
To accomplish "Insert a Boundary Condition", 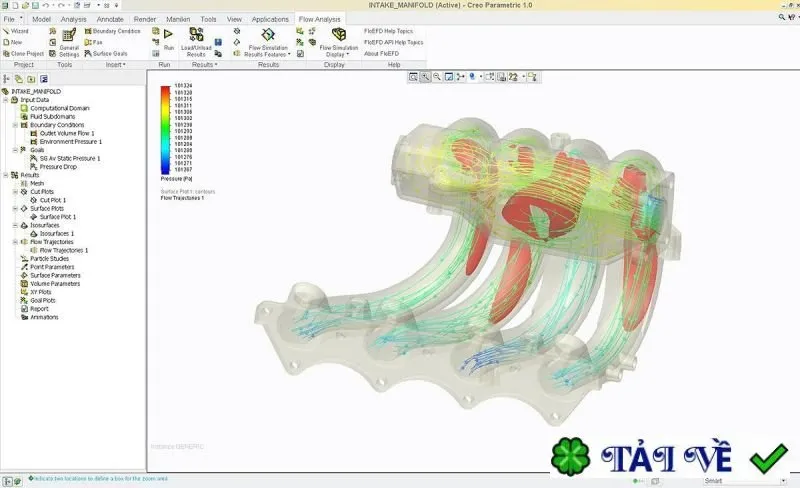I will [112, 31].
